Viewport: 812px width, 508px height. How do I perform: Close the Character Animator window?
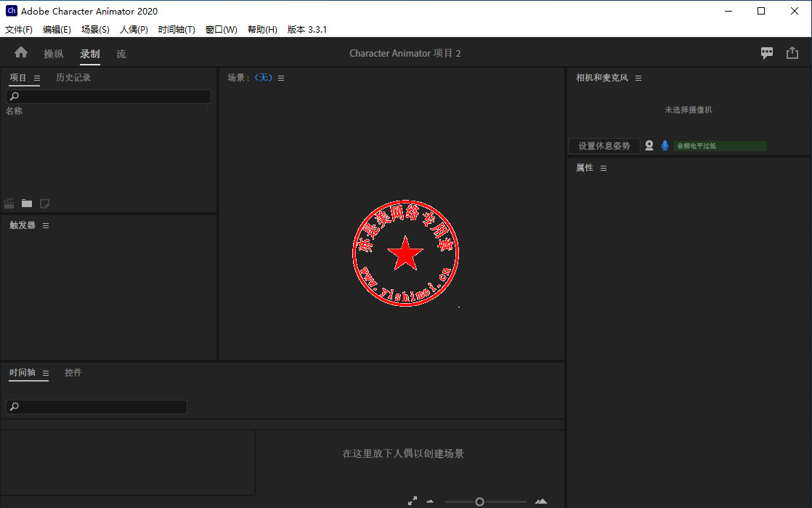pyautogui.click(x=795, y=11)
